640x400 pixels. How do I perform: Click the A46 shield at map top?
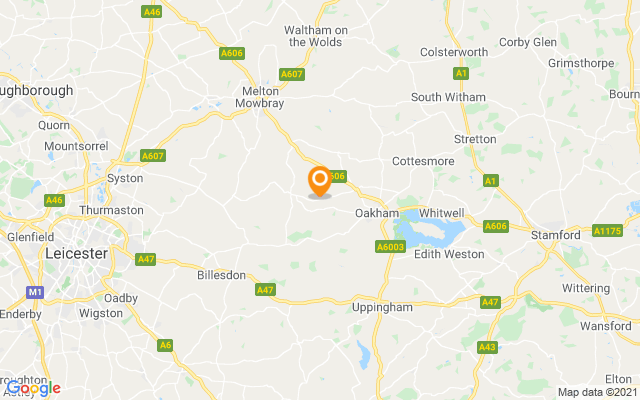(152, 11)
